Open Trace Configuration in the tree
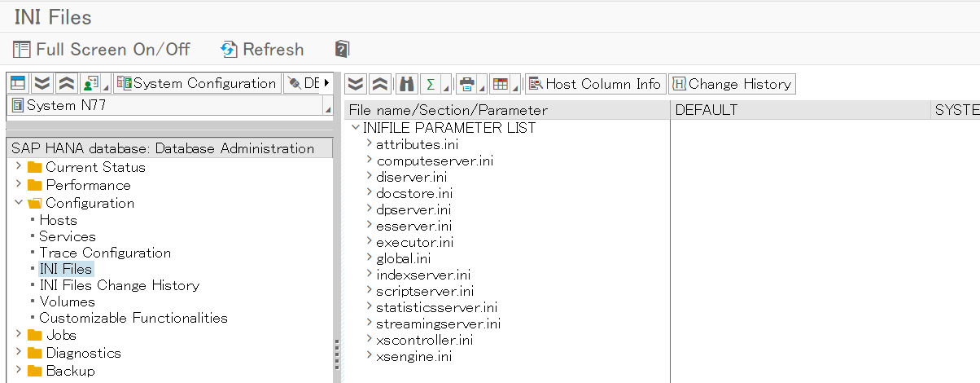This screenshot has height=383, width=980. [105, 253]
